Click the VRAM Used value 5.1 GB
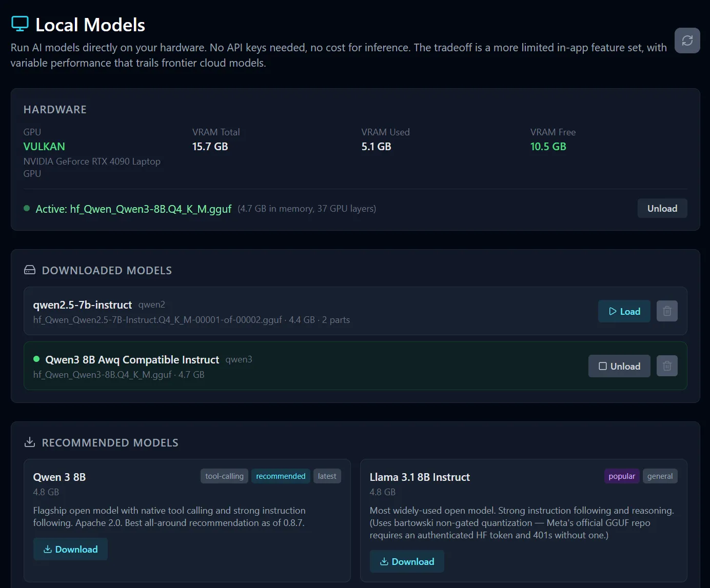The width and height of the screenshot is (710, 588). point(376,147)
